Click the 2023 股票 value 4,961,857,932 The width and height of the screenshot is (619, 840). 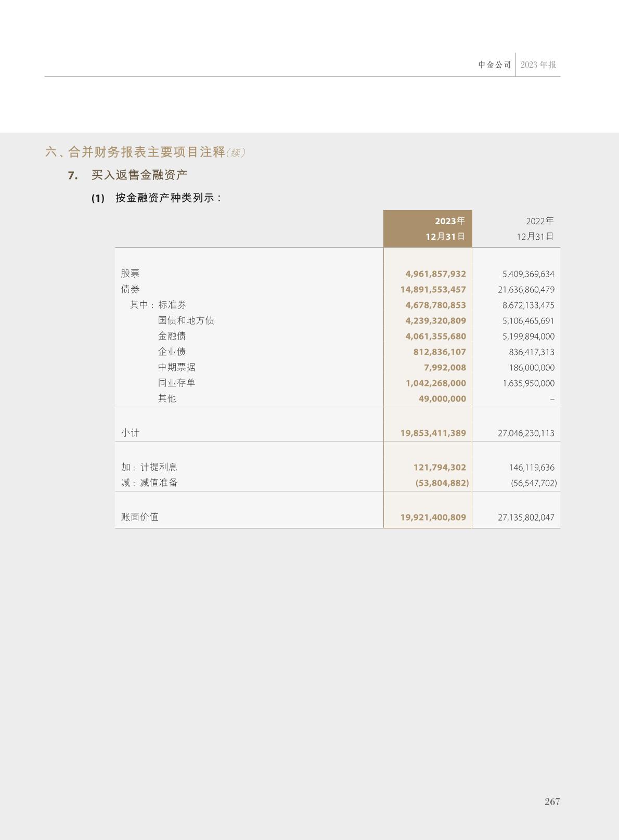click(435, 274)
